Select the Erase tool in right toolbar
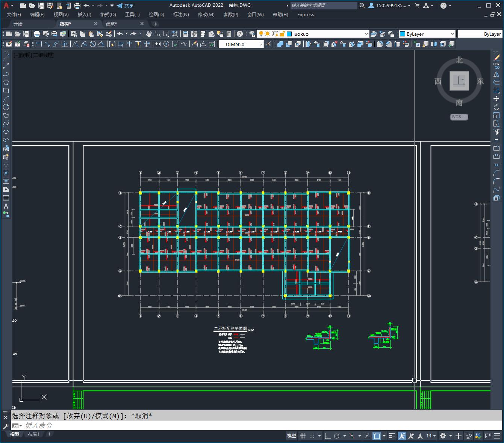This screenshot has height=443, width=504. point(496,57)
